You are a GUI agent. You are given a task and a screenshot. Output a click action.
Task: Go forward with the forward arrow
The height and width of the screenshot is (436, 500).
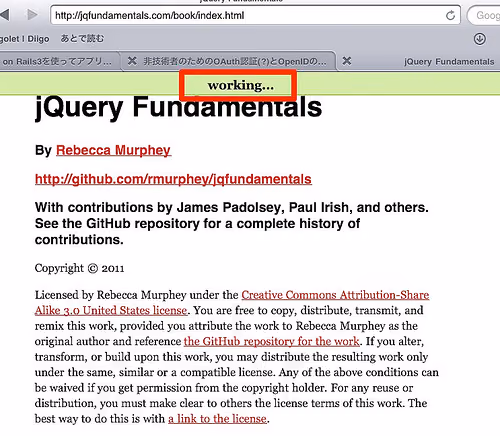coord(32,15)
